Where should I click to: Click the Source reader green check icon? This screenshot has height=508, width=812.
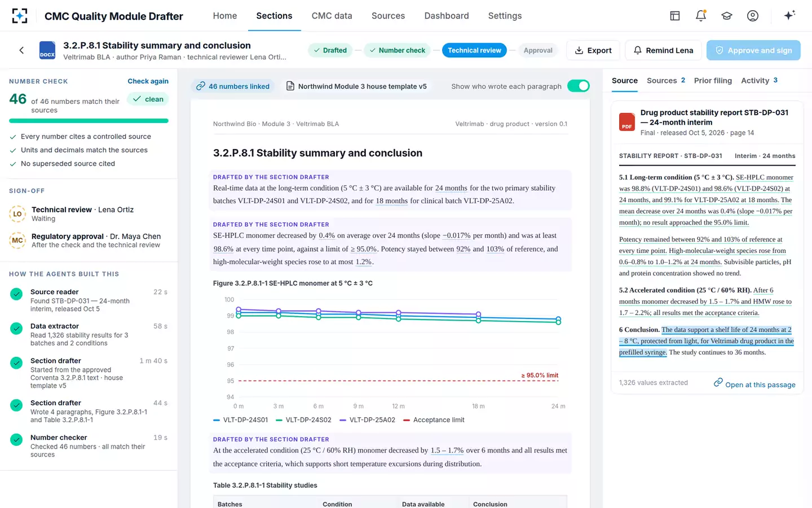(16, 294)
